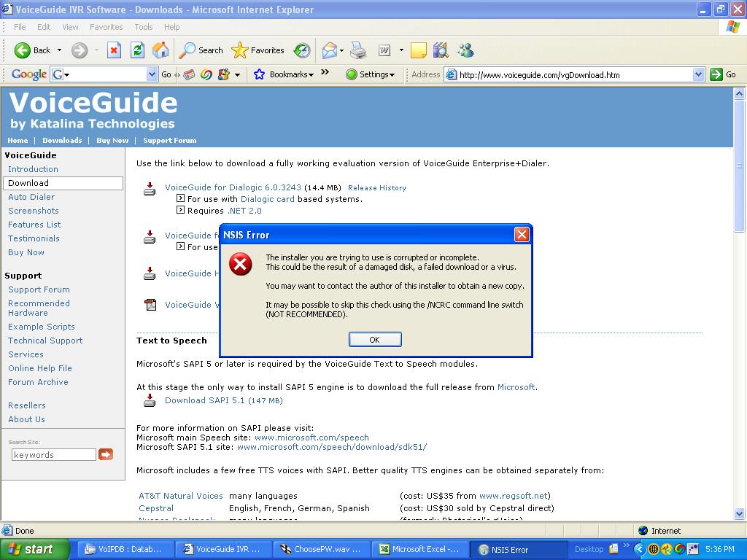Click the Edit with Word icon
This screenshot has width=747, height=560.
[384, 50]
